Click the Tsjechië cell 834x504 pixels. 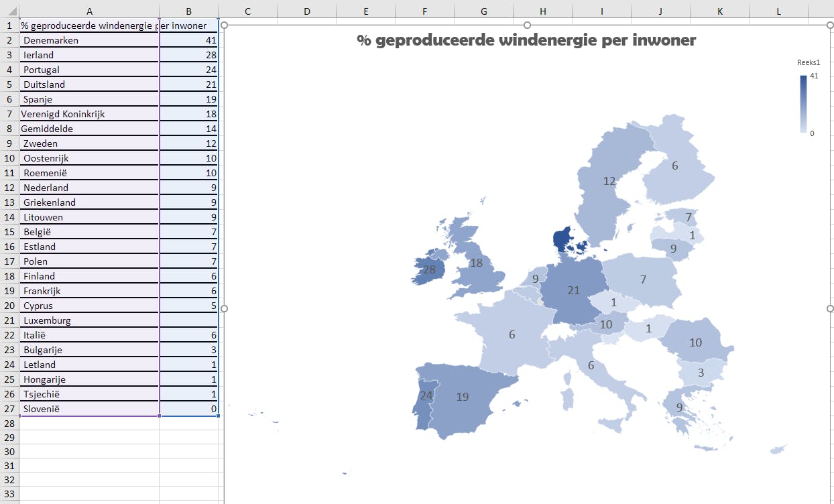coord(90,394)
